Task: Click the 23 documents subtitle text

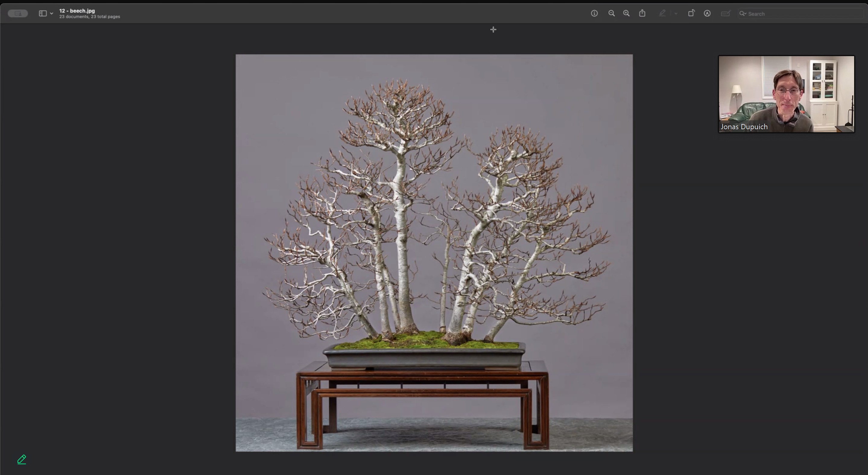Action: (x=90, y=17)
